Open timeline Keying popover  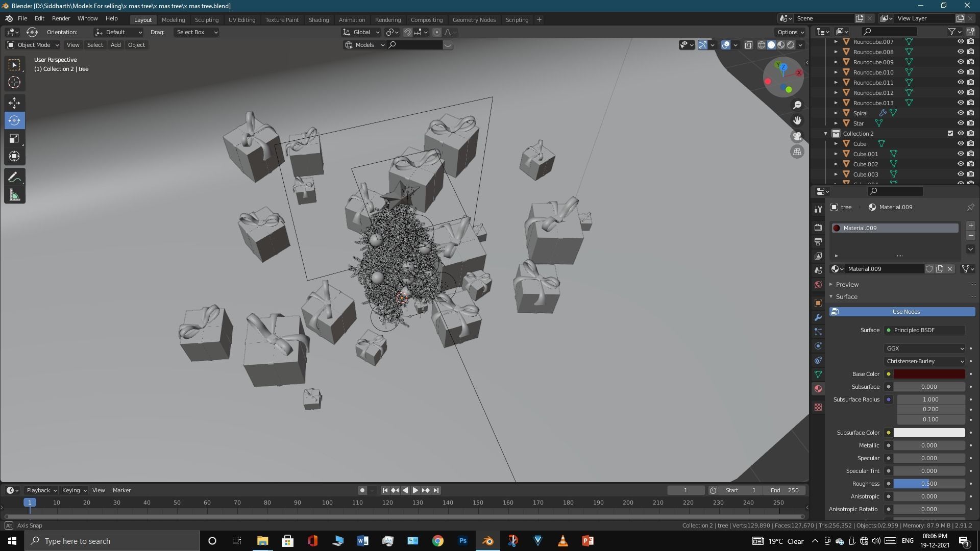[74, 490]
